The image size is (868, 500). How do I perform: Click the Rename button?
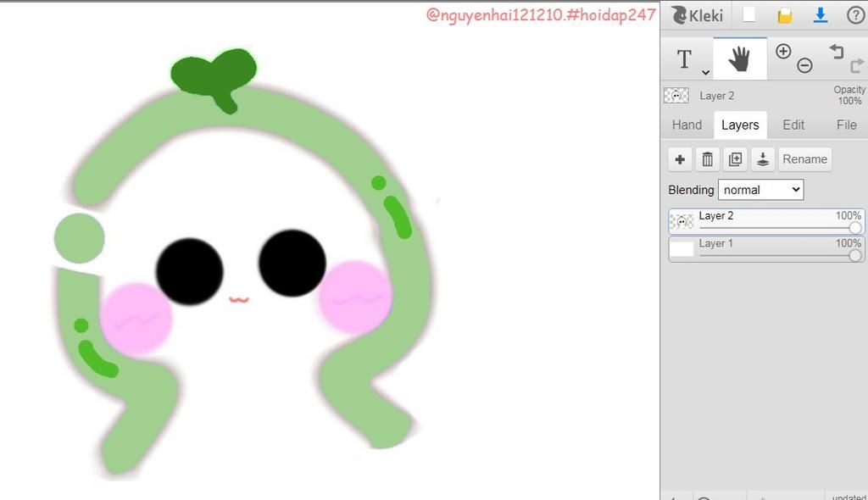tap(805, 159)
